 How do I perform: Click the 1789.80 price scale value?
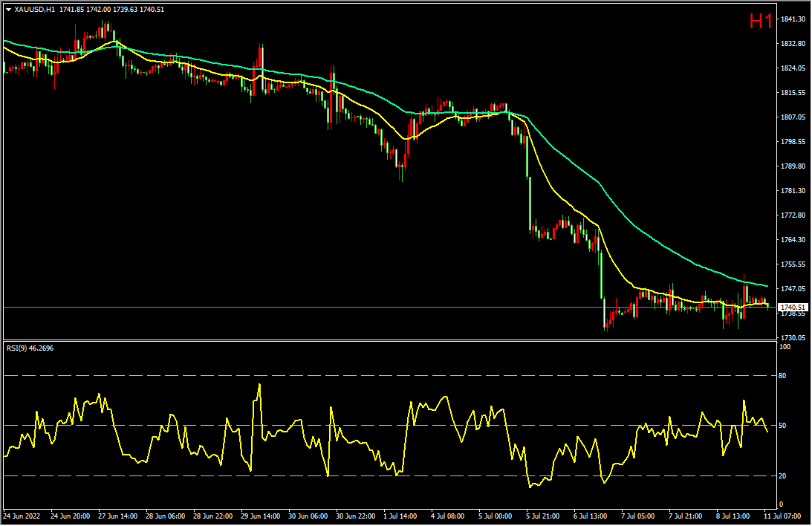(x=793, y=166)
